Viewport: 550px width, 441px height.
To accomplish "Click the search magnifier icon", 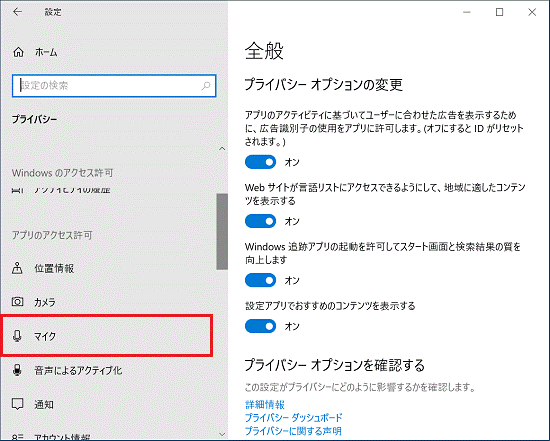I will [x=206, y=85].
